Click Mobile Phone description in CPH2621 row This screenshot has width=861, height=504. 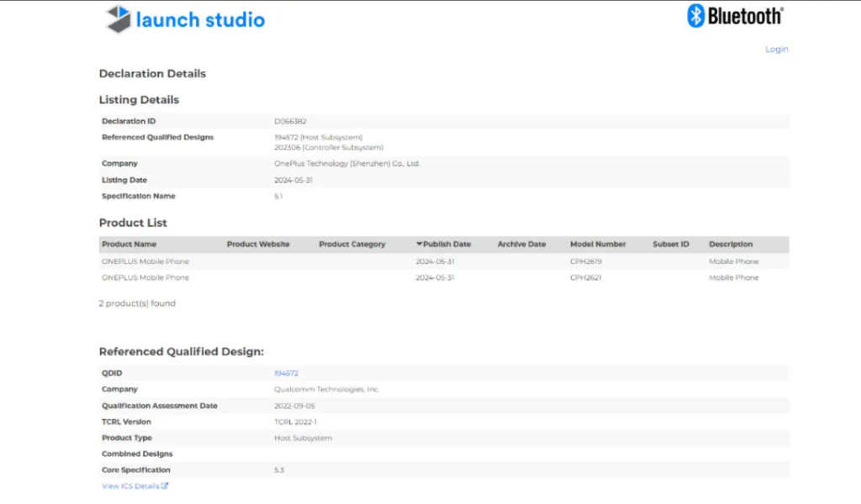pos(733,278)
